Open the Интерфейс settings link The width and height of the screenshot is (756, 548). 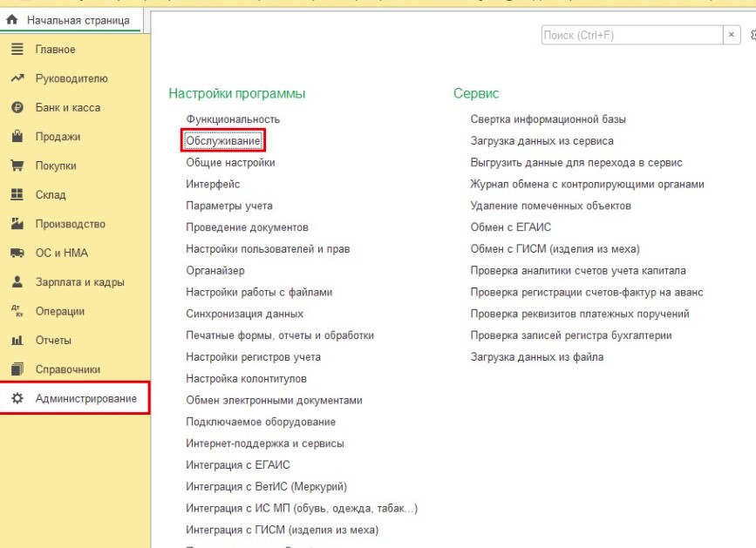coord(213,184)
